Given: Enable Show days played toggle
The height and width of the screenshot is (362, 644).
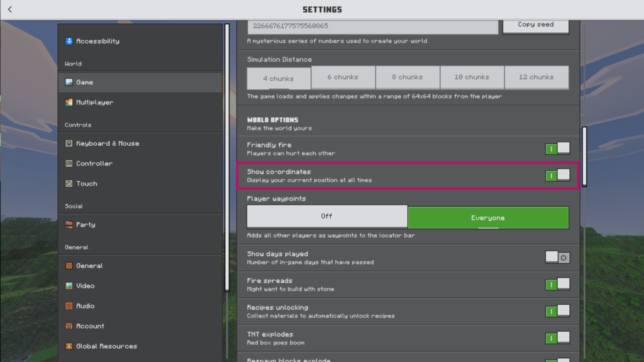Looking at the screenshot, I should point(557,257).
